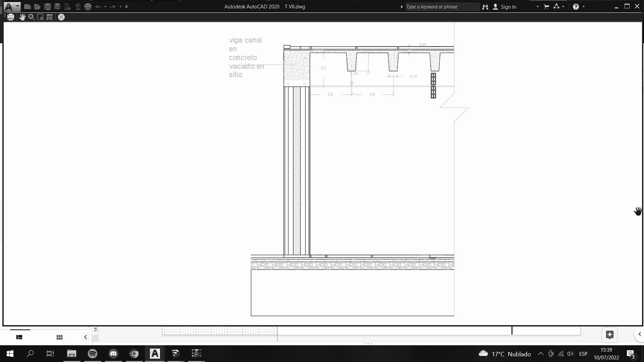Click the Save icon in quick access toolbar
The width and height of the screenshot is (644, 362).
click(47, 6)
